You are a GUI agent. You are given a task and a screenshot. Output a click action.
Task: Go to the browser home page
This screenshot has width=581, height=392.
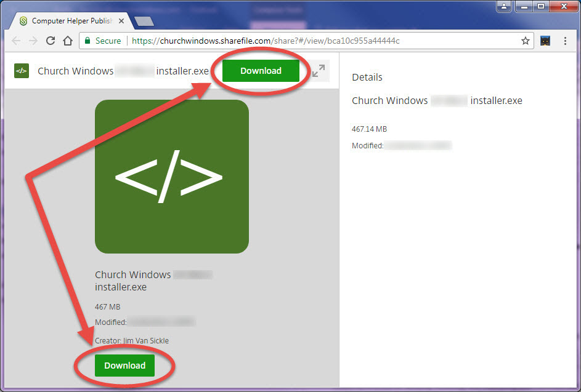click(68, 41)
